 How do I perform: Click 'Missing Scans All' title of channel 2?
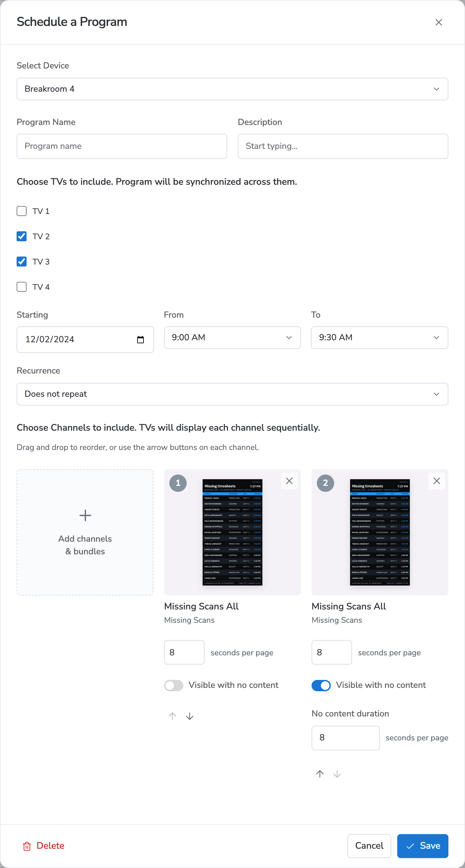click(349, 606)
